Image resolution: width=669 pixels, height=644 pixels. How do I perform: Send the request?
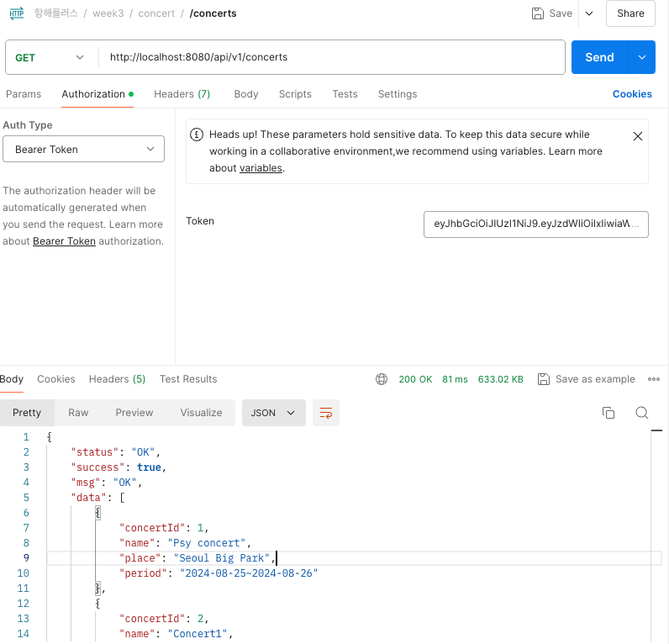click(599, 57)
